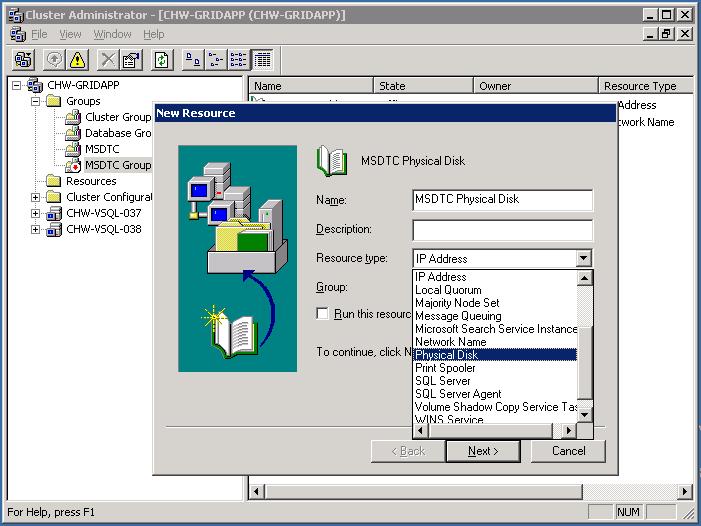Open the Resource type dropdown arrow
The image size is (701, 526).
(x=583, y=258)
